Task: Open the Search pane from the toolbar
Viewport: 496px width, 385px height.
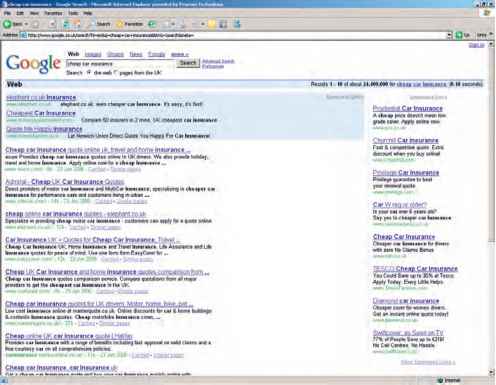Action: (99, 24)
